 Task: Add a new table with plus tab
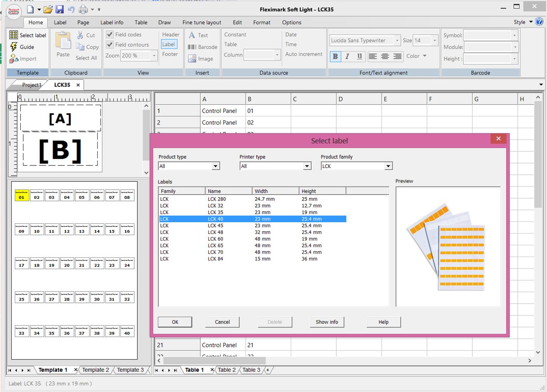267,370
